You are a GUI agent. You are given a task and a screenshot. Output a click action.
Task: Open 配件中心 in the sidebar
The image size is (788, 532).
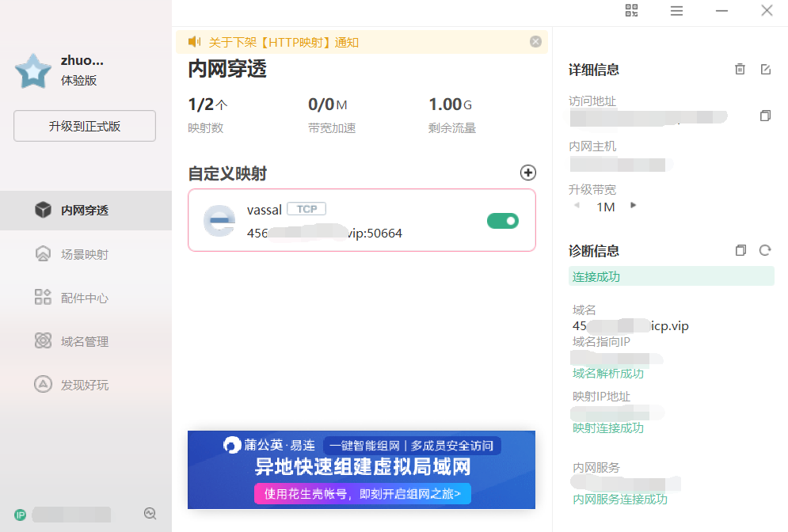(x=86, y=298)
